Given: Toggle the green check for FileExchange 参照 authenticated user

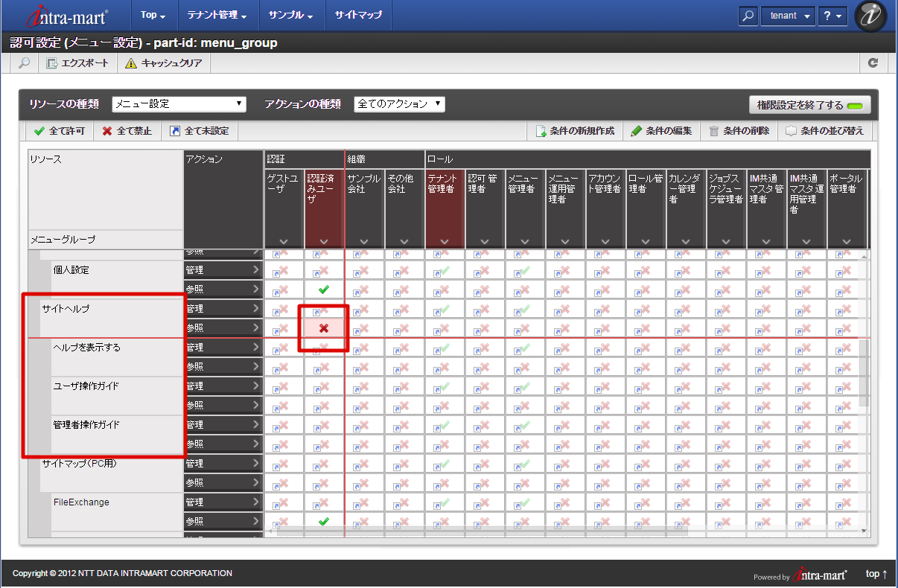Looking at the screenshot, I should (324, 522).
